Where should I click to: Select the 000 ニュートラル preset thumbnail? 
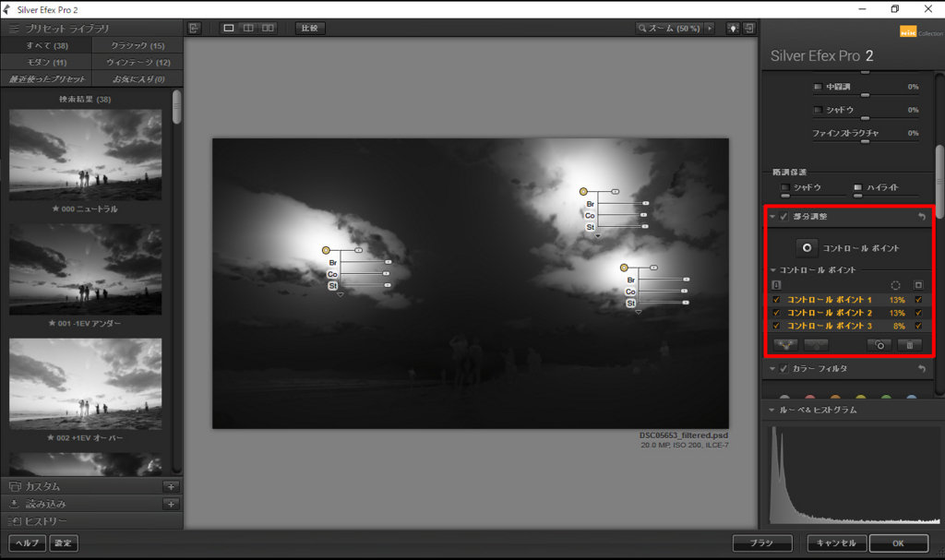[x=86, y=155]
